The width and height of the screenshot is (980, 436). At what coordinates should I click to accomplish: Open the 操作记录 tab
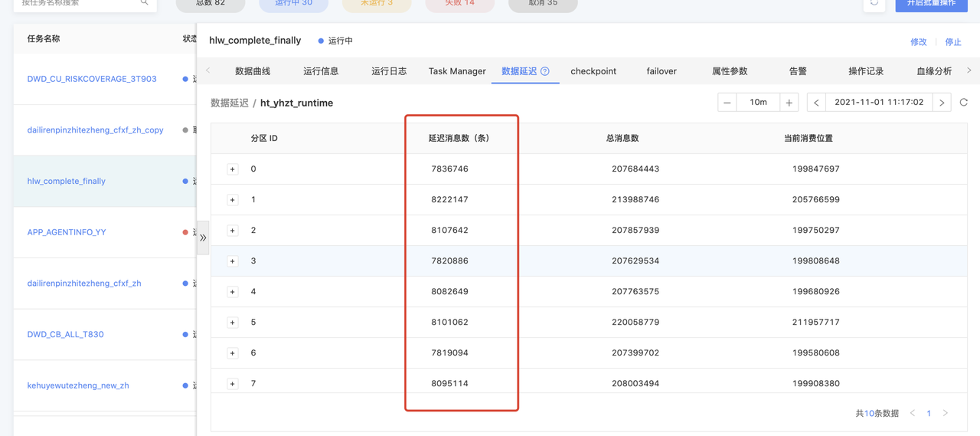point(866,71)
